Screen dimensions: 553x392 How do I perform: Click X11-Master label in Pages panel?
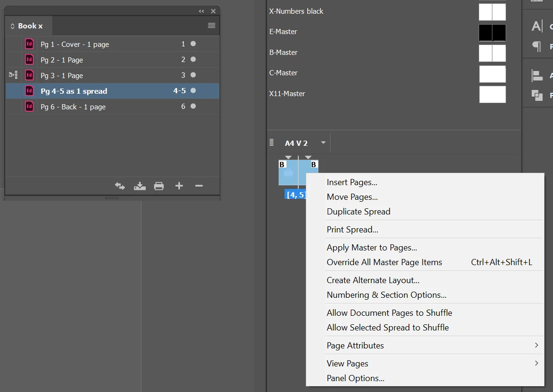click(287, 94)
